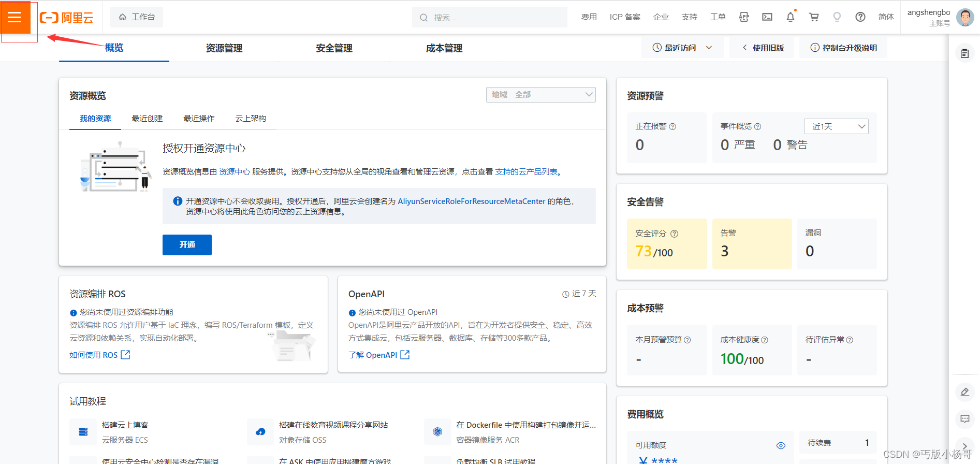
Task: Select the 云上架构 sub-tab
Action: [251, 119]
